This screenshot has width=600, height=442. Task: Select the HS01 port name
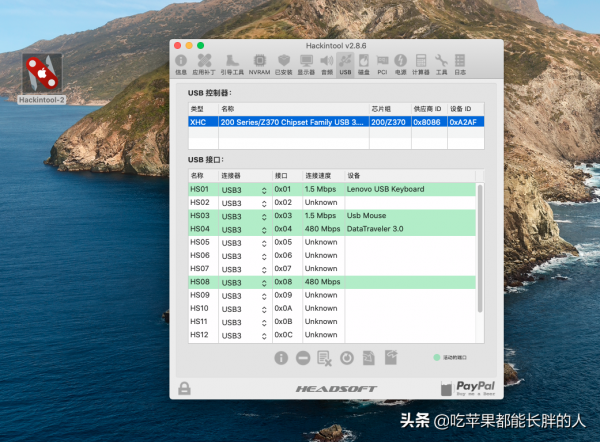click(200, 189)
